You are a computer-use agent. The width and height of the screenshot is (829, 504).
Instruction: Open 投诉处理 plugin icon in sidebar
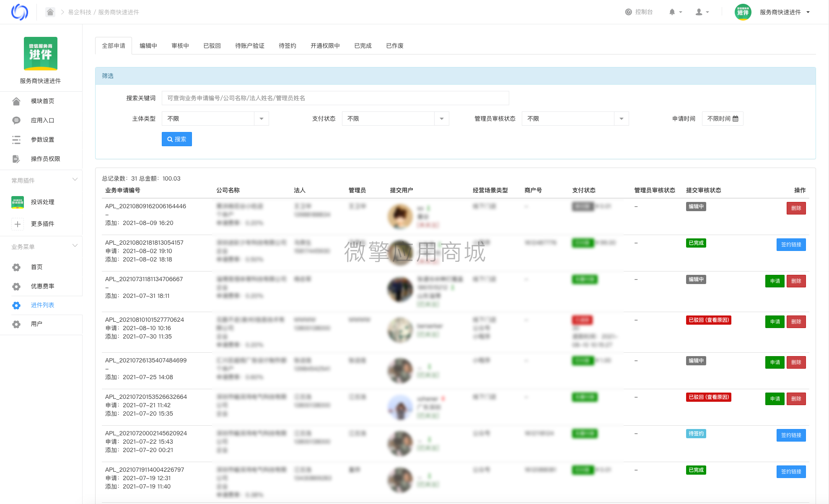(x=18, y=202)
